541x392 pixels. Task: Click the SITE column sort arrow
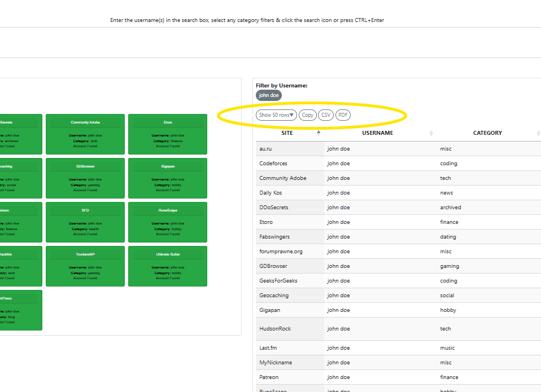[319, 133]
